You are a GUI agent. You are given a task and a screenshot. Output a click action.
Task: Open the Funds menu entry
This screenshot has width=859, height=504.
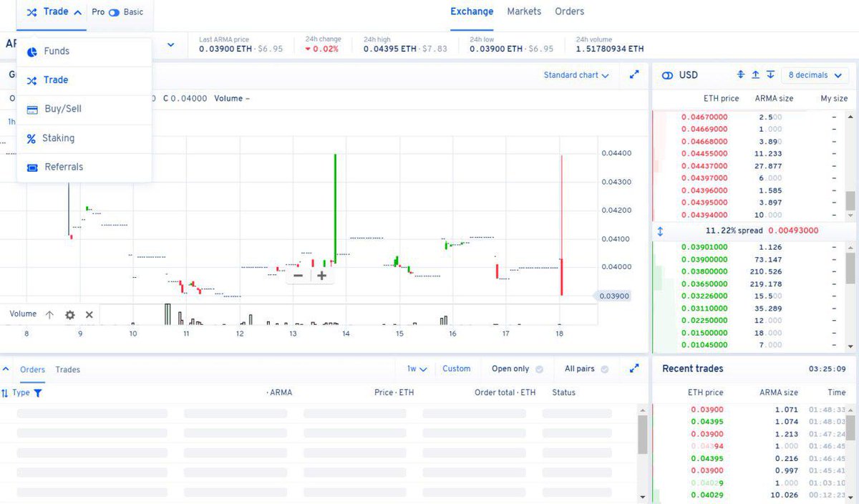[x=84, y=52]
